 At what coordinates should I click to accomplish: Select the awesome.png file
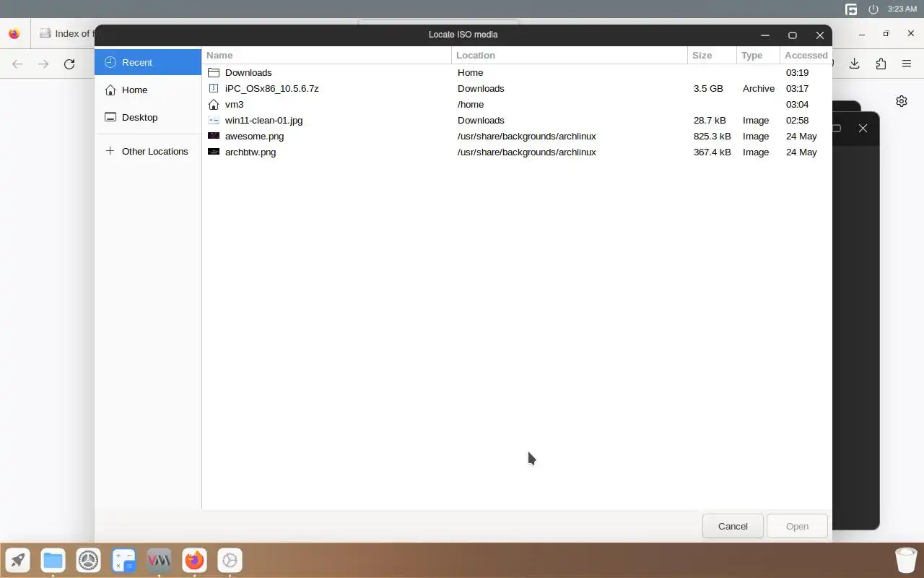pos(517,136)
